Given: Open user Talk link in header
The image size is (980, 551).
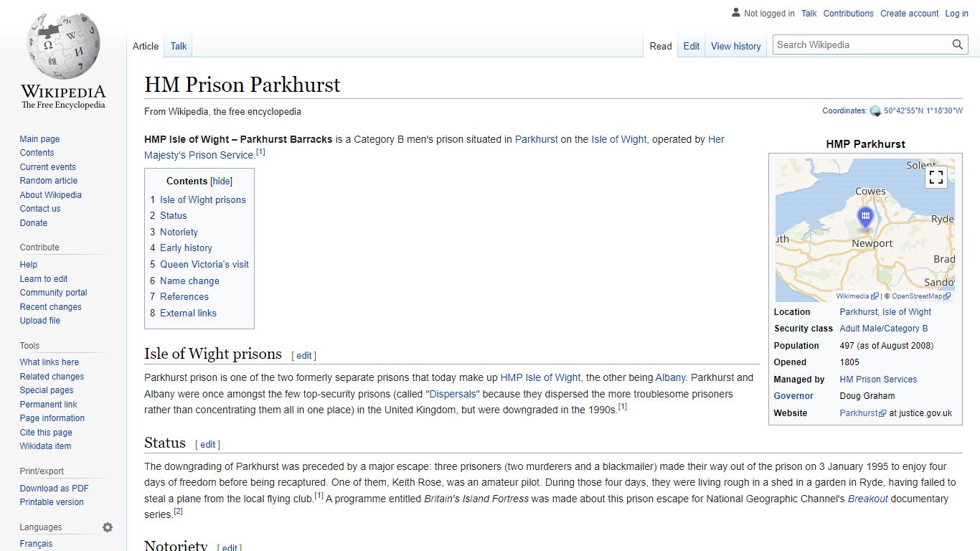Looking at the screenshot, I should (x=809, y=14).
